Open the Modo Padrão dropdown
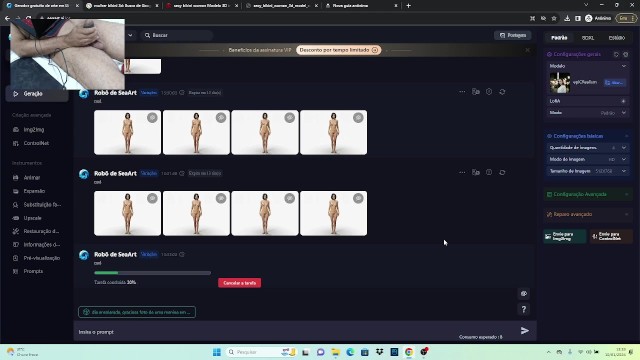The width and height of the screenshot is (640, 360). tap(588, 113)
